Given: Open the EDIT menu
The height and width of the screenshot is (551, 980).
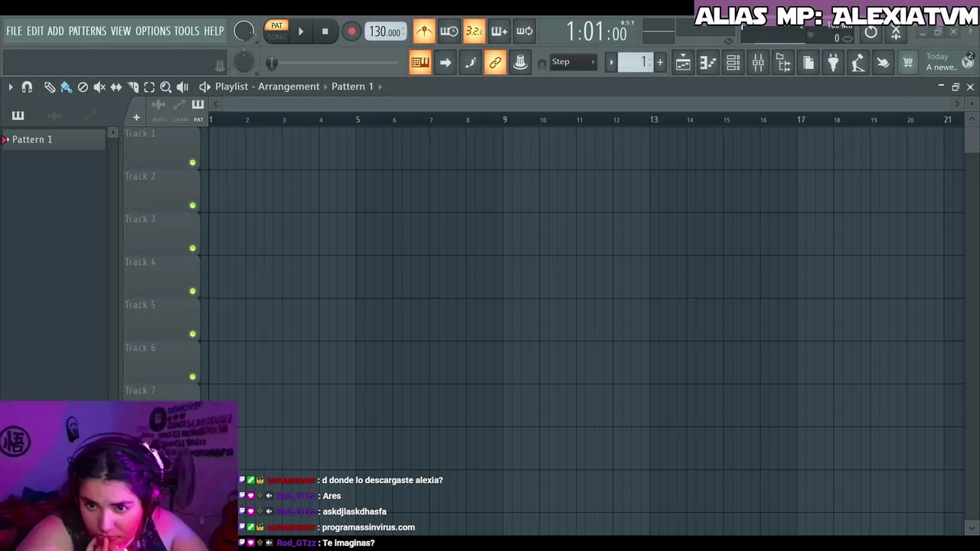Looking at the screenshot, I should [x=35, y=31].
